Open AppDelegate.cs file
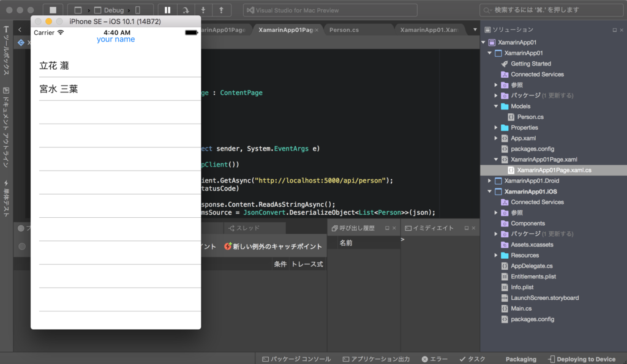 pyautogui.click(x=531, y=266)
